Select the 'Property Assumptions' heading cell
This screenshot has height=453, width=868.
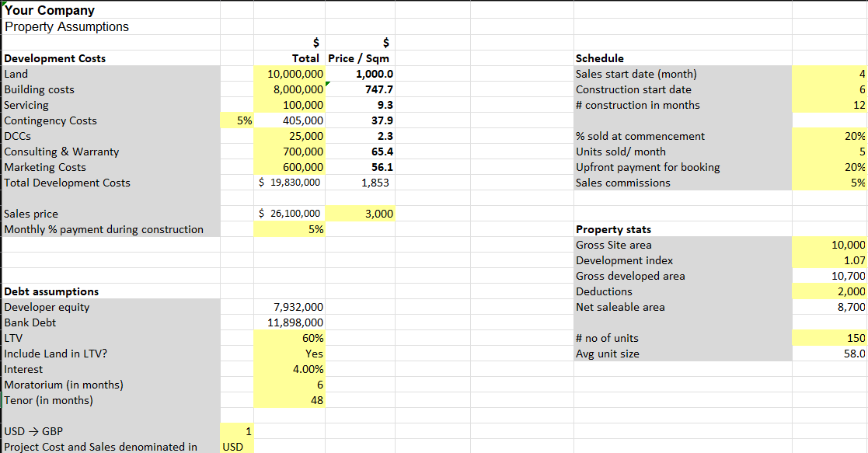coord(110,26)
